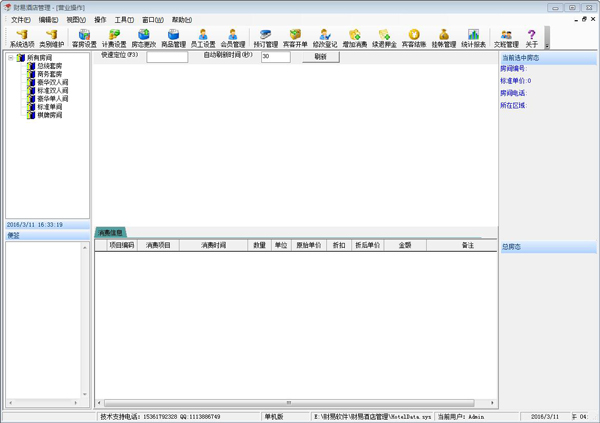Open 计费设置 billing settings icon

(114, 38)
